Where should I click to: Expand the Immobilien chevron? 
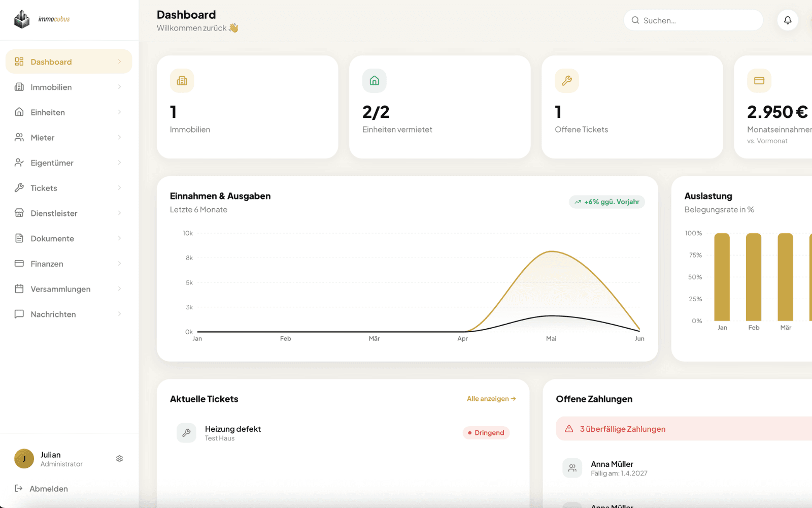pyautogui.click(x=120, y=87)
